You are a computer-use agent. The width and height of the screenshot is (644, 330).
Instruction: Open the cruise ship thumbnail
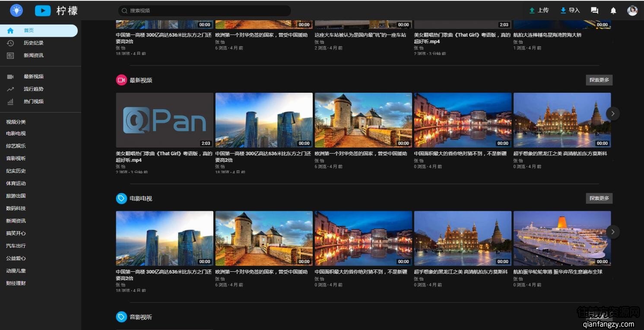pyautogui.click(x=562, y=238)
